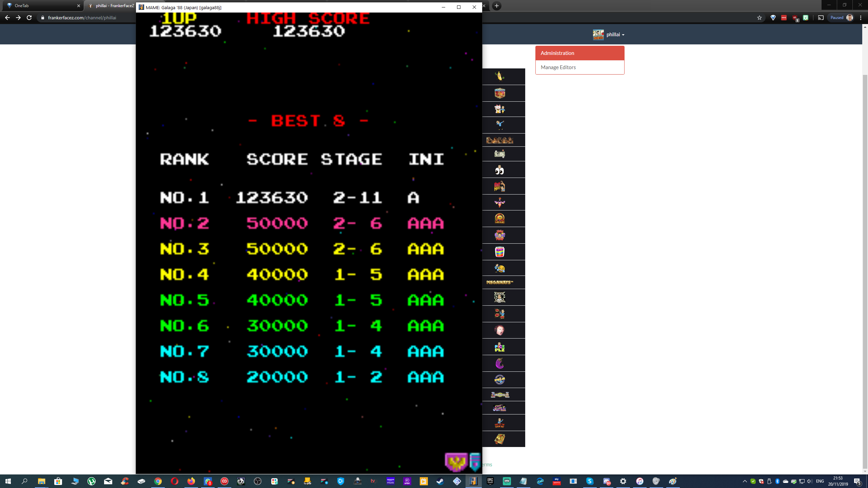Select the dancing banana emote
868x488 pixels.
[x=500, y=76]
